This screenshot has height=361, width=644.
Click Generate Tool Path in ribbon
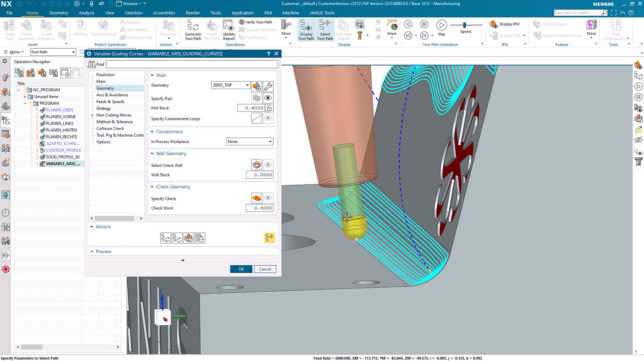pyautogui.click(x=193, y=30)
